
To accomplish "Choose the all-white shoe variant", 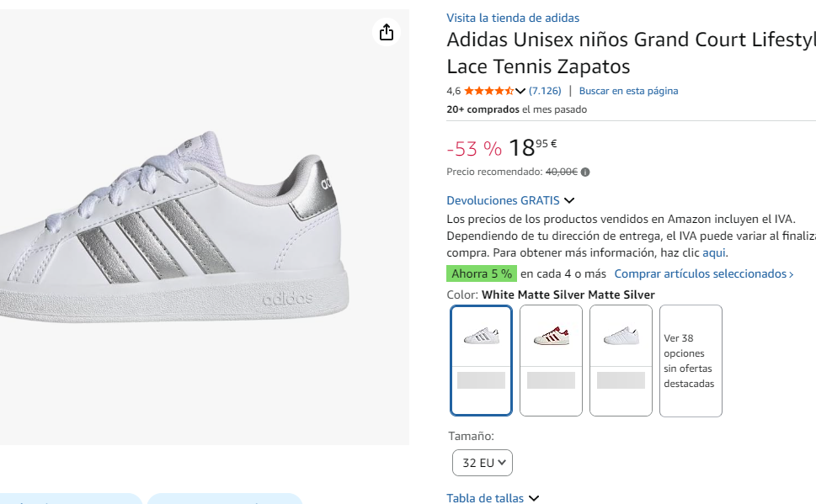I will pos(621,360).
